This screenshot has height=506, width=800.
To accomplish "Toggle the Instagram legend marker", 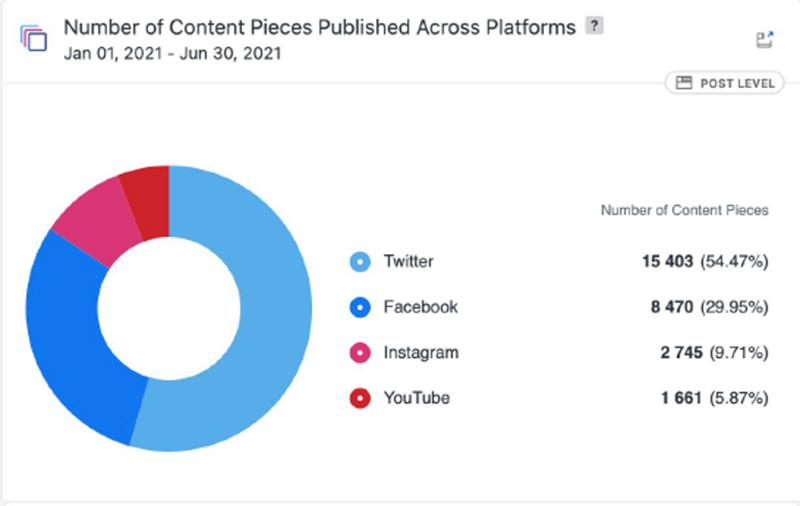I will pos(360,352).
